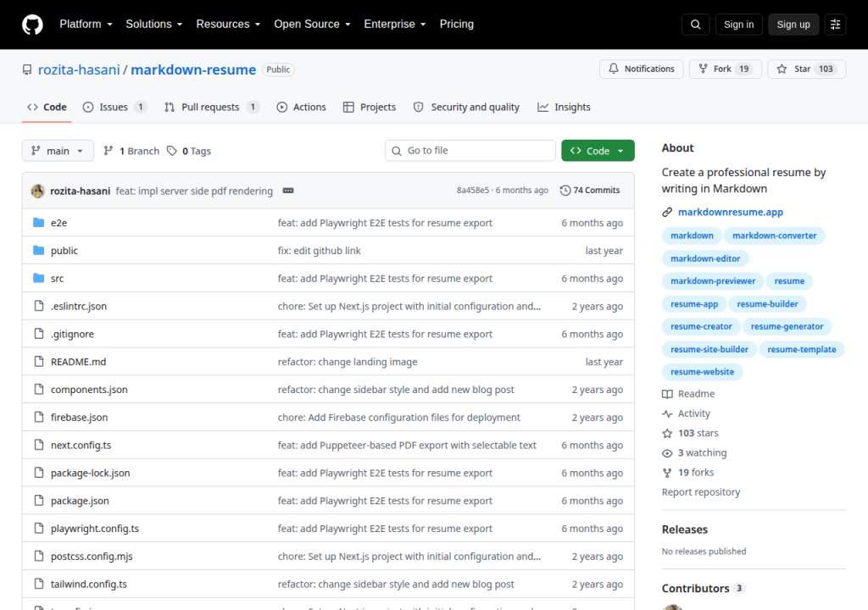
Task: Switch to the Issues tab
Action: pyautogui.click(x=114, y=107)
